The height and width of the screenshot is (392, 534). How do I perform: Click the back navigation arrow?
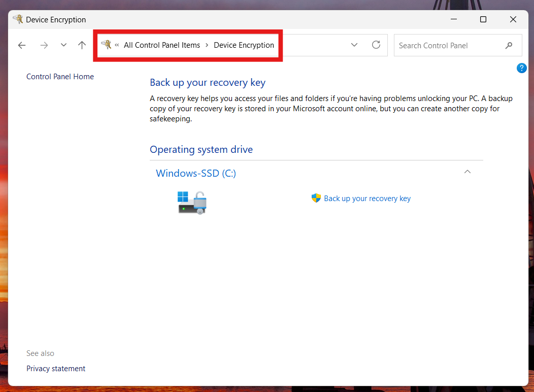point(21,45)
